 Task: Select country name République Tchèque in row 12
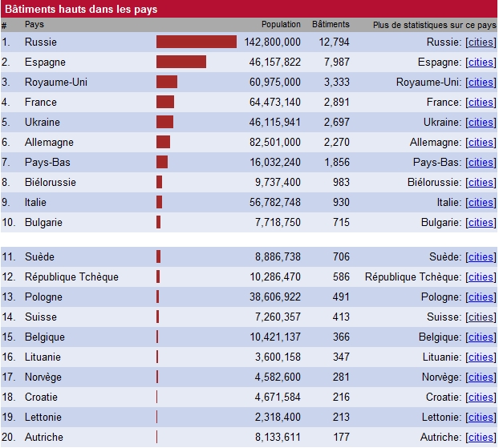coord(71,276)
